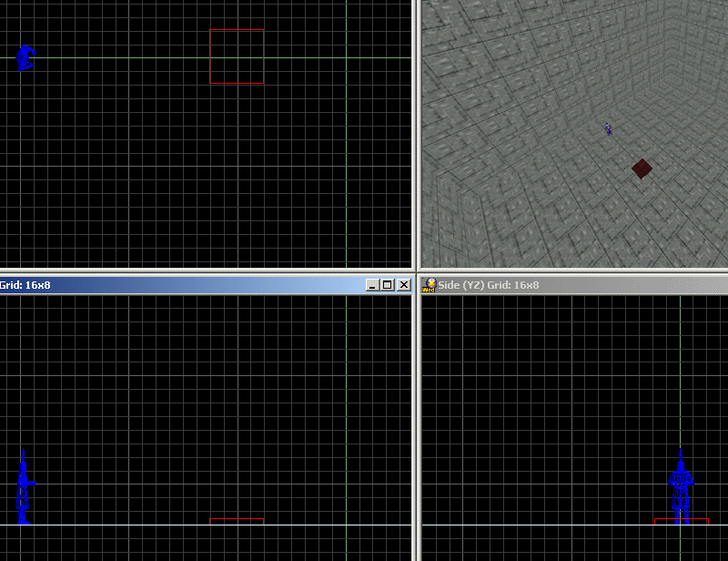The image size is (728, 561).
Task: Maximize the front view window
Action: pos(388,285)
